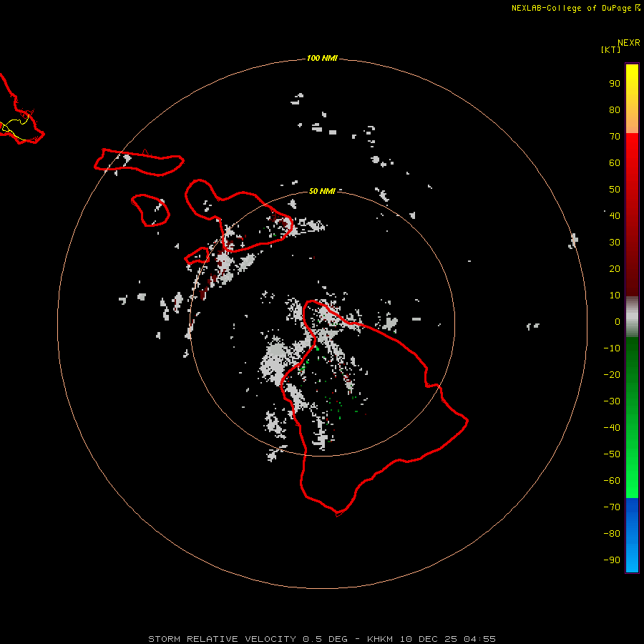Click the 100 NMI range ring label

pos(322,59)
